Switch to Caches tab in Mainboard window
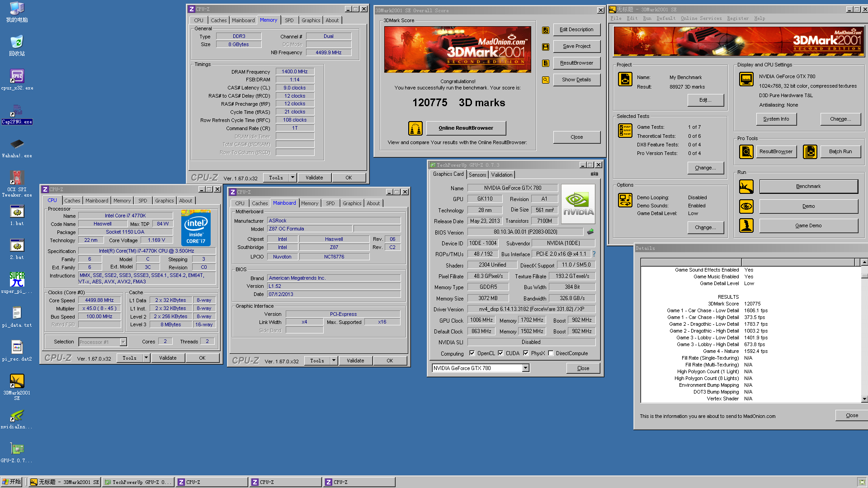This screenshot has height=488, width=868. point(259,203)
